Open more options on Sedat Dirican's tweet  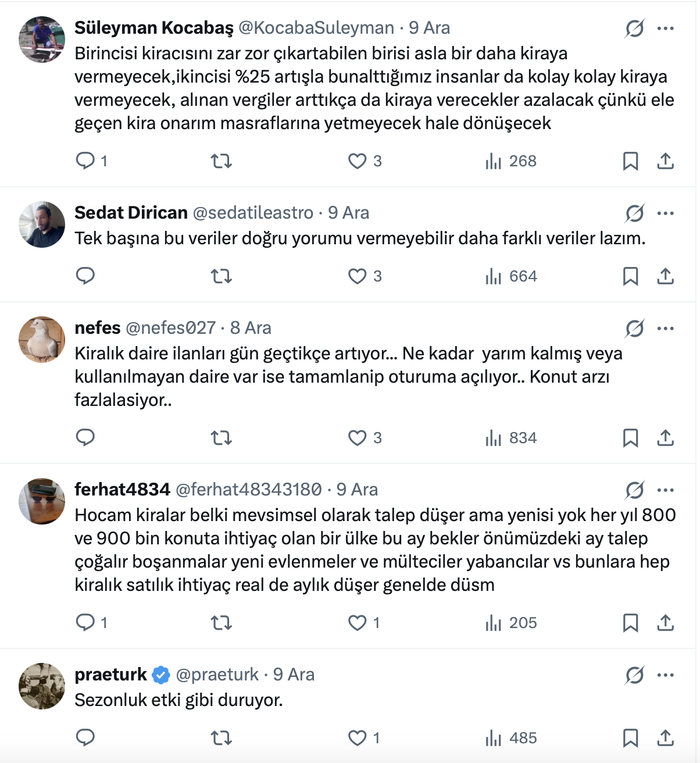pyautogui.click(x=665, y=213)
